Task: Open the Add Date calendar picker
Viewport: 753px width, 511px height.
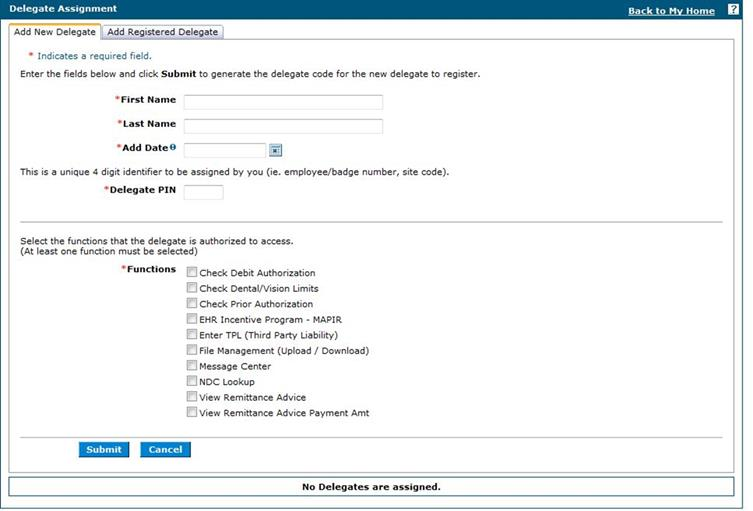Action: click(275, 150)
